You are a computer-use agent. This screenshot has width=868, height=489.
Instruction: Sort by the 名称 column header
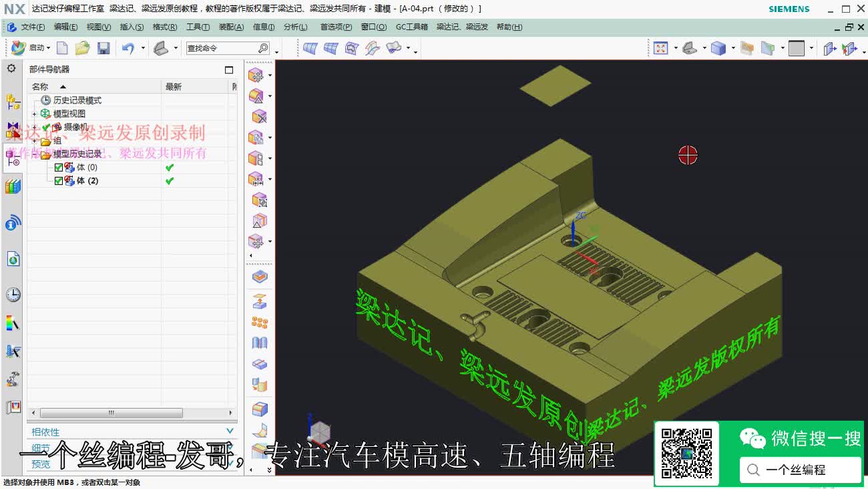point(94,87)
